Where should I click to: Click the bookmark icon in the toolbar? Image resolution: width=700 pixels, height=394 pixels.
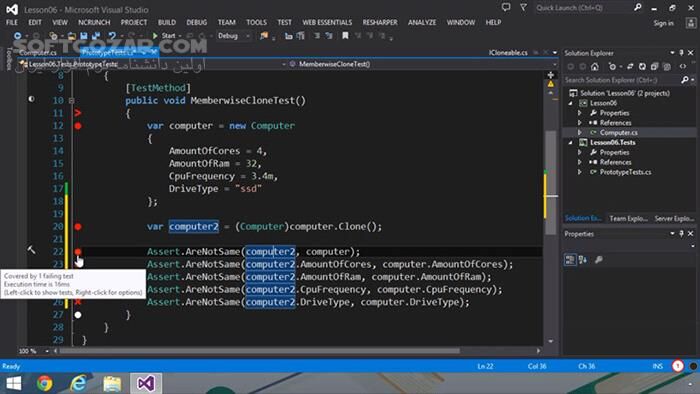(345, 36)
